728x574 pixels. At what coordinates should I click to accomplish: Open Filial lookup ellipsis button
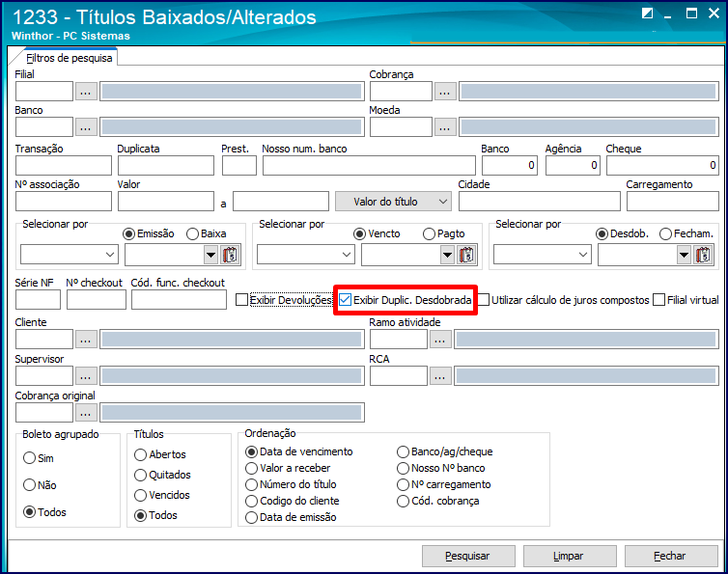(x=85, y=92)
